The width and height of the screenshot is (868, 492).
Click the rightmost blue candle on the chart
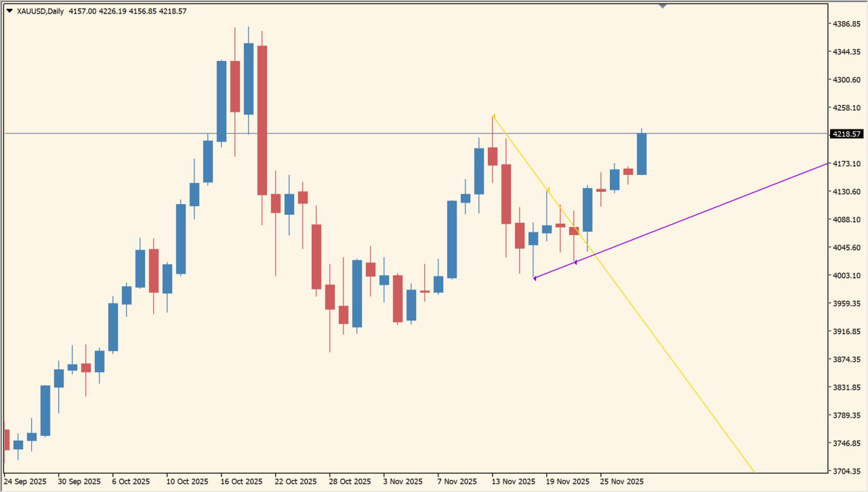[641, 152]
